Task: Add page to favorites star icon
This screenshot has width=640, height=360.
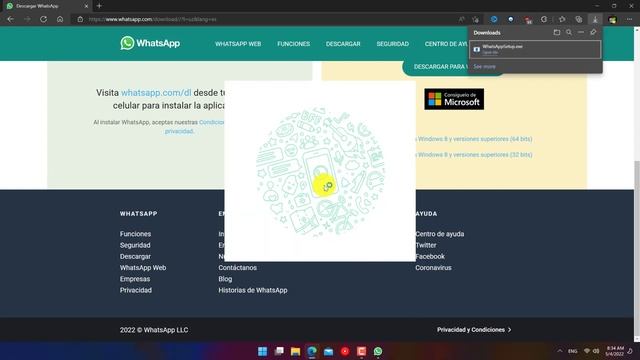Action: pyautogui.click(x=476, y=19)
